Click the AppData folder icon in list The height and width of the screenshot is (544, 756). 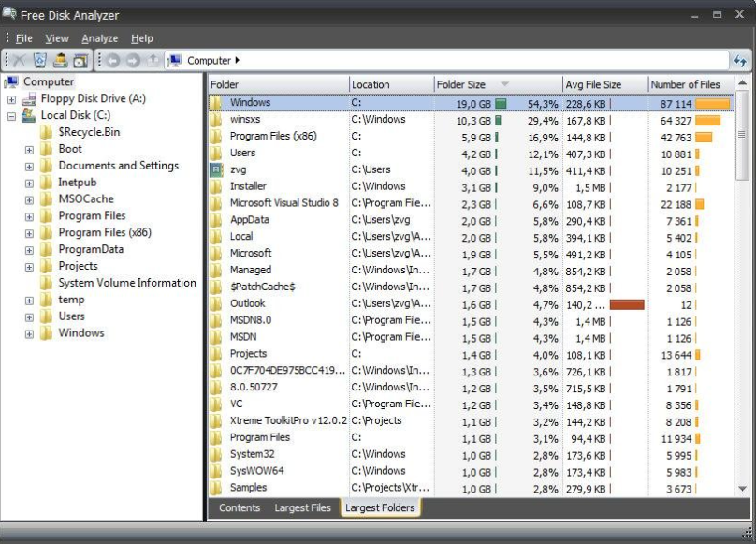point(216,220)
